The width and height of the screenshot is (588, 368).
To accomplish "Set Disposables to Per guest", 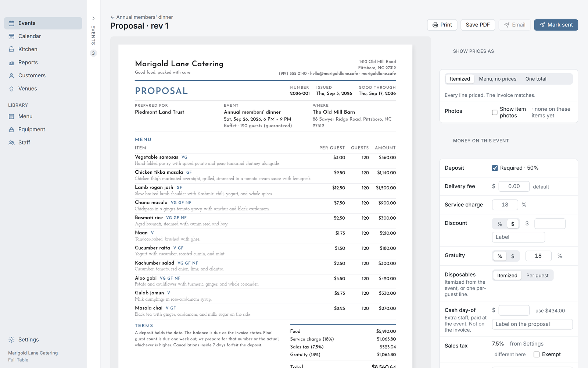I will pos(537,276).
